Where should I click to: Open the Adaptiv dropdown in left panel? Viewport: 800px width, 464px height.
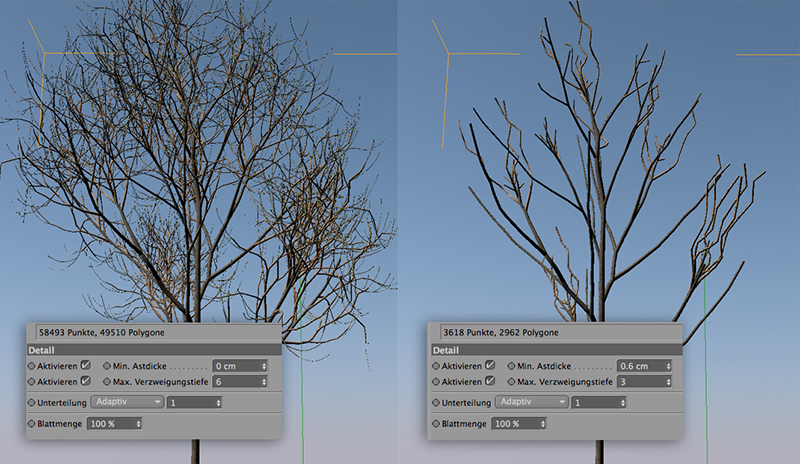[x=127, y=402]
